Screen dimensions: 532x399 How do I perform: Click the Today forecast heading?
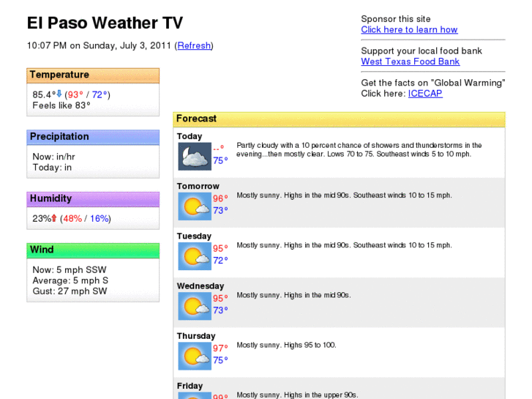point(190,136)
